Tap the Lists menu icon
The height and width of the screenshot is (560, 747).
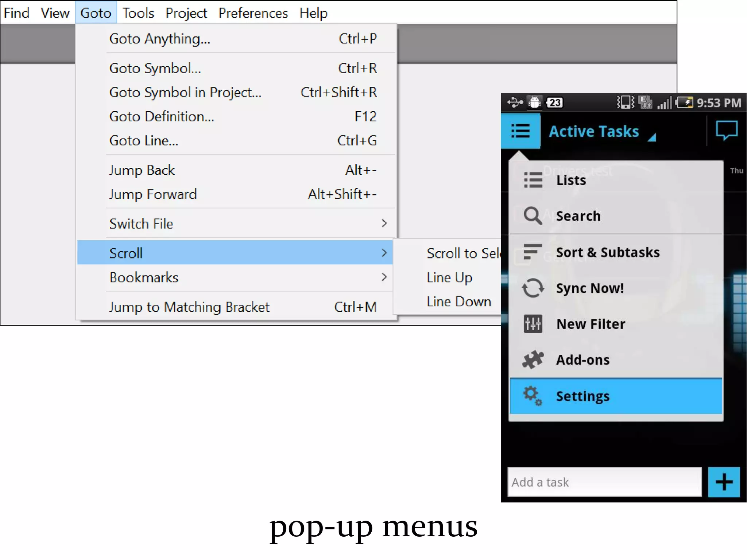point(533,180)
